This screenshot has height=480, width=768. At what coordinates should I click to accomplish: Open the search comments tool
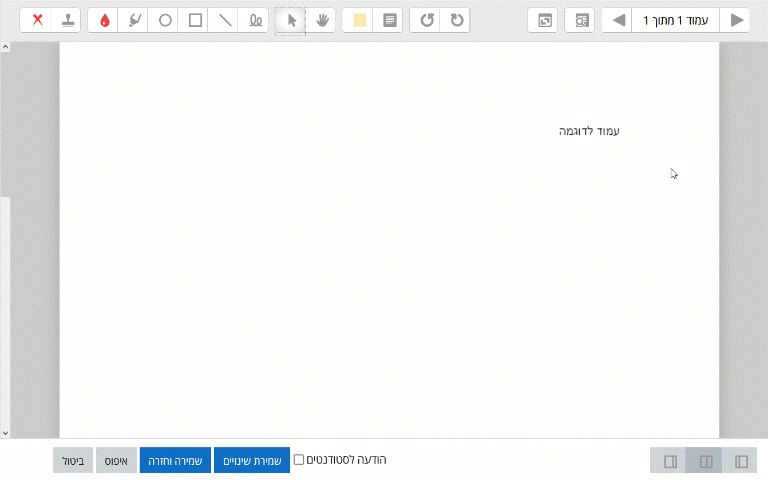pos(581,20)
